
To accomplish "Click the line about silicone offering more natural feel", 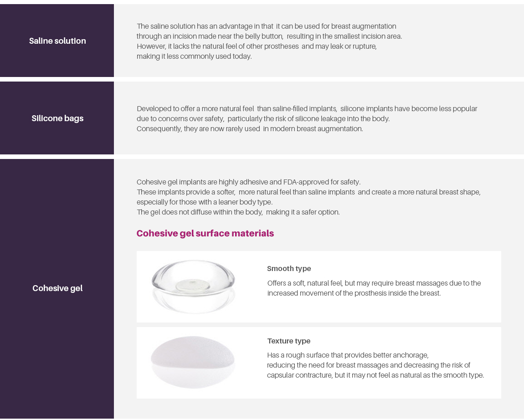I will click(307, 109).
